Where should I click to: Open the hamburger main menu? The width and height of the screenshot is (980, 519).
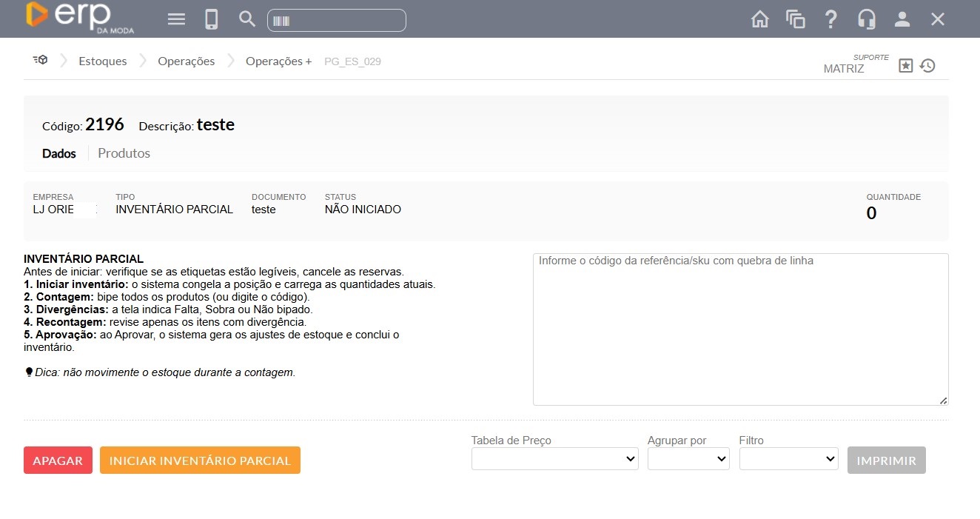pos(176,19)
